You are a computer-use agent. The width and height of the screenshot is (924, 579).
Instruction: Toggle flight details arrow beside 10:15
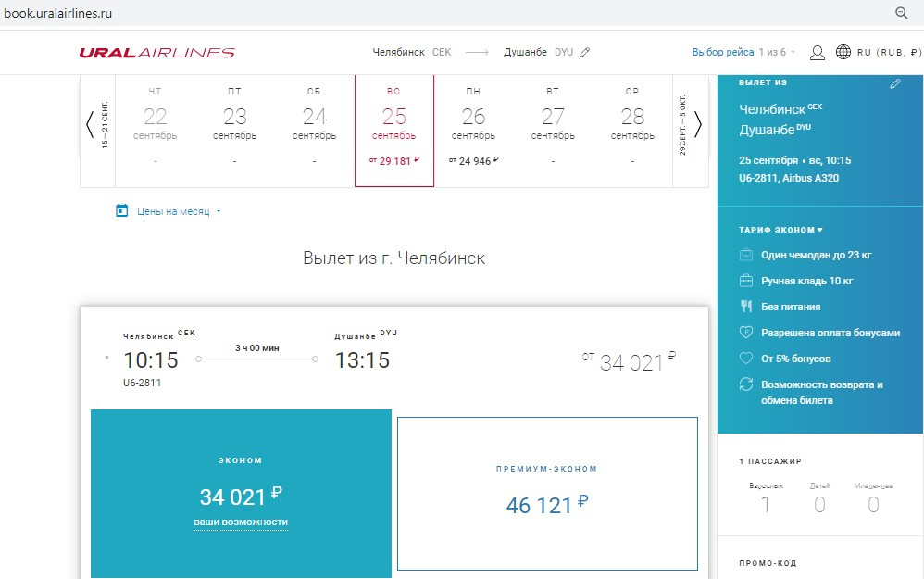(106, 358)
